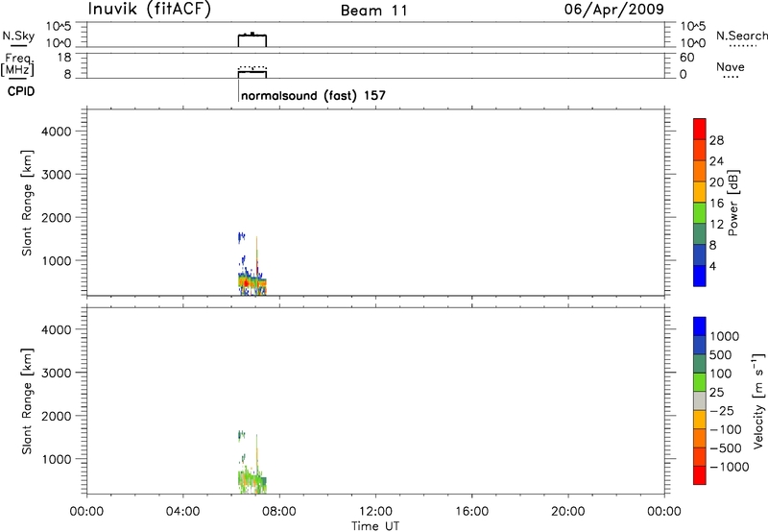Click the 'Time UT' axis title
The image size is (768, 532).
coord(375,526)
